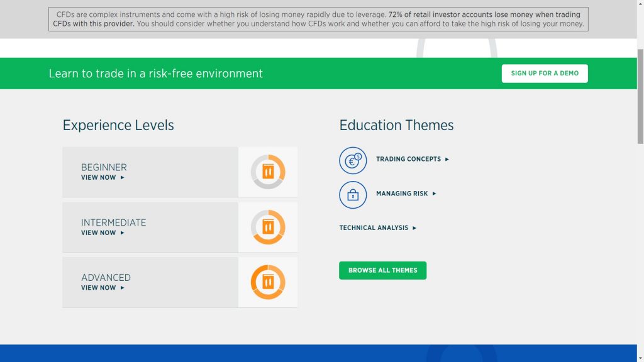Open the Managing Risk theme link
Viewport: 644px width, 362px height.
(x=402, y=194)
